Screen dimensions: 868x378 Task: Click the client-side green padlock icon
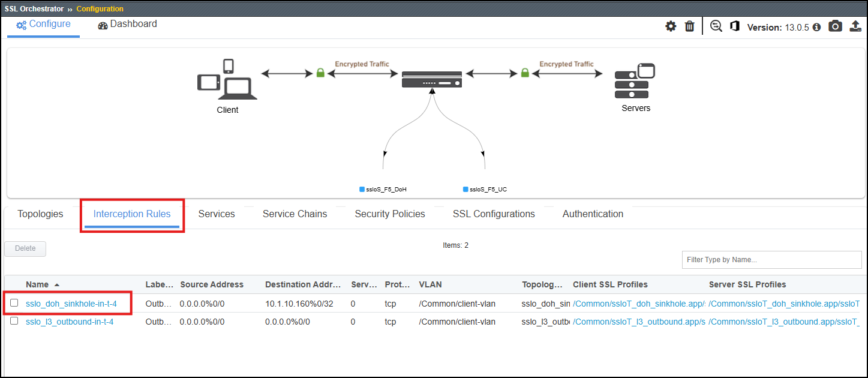coord(320,73)
